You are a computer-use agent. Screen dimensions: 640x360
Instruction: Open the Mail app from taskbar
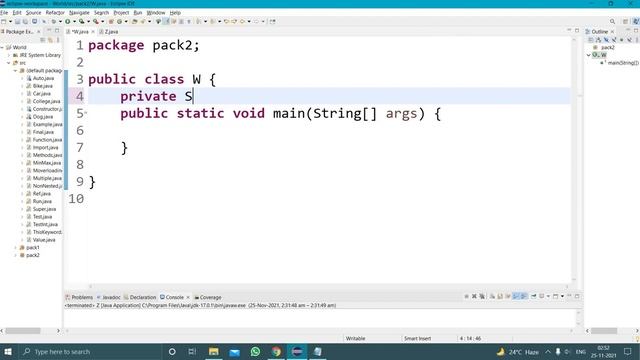tap(235, 351)
